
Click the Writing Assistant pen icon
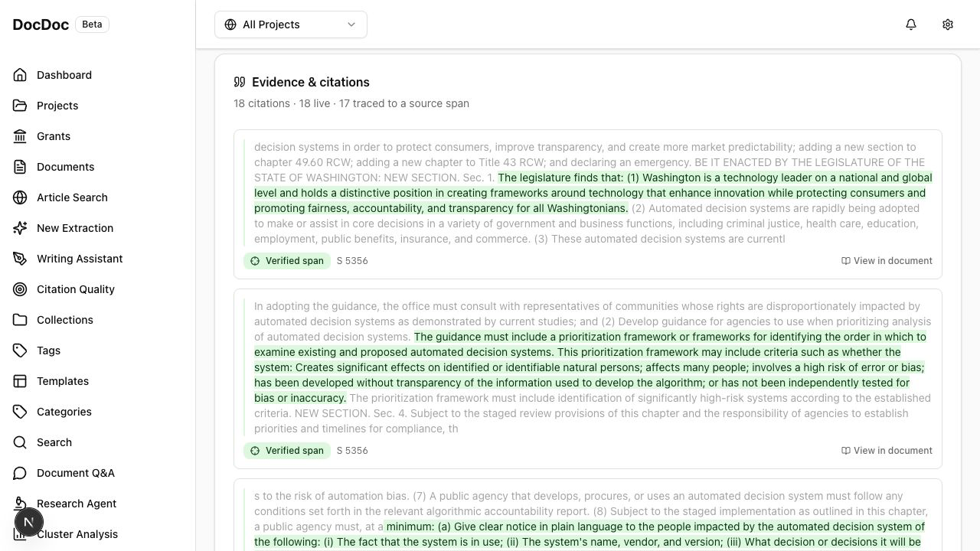20,259
